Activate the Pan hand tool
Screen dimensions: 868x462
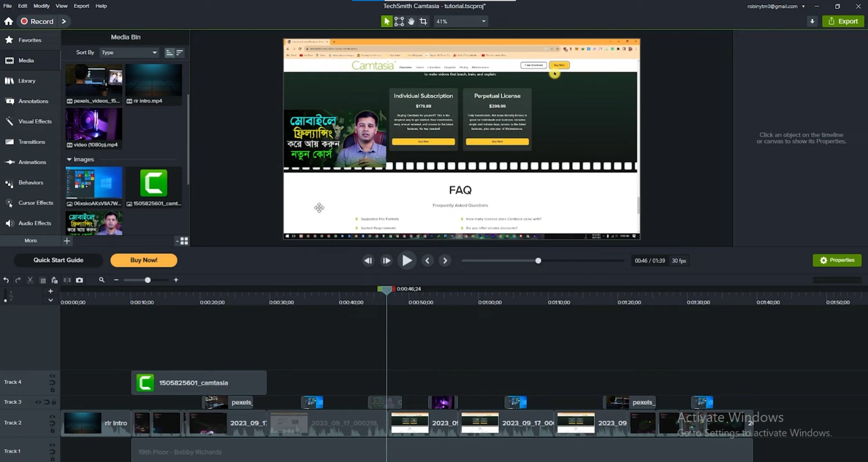[411, 21]
